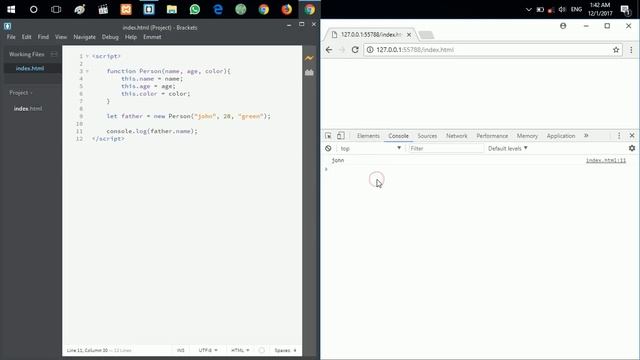Screen dimensions: 640x360
Task: Click the console Filter input field
Action: click(x=446, y=149)
